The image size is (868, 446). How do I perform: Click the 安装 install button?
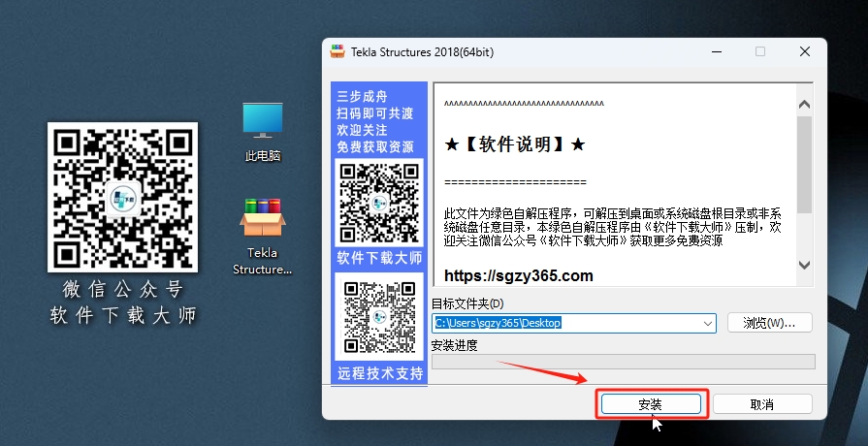click(651, 404)
